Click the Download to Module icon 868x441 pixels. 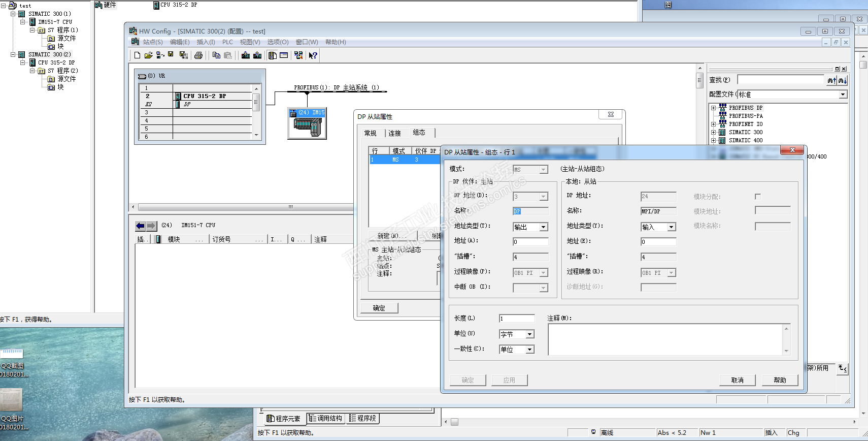click(246, 55)
